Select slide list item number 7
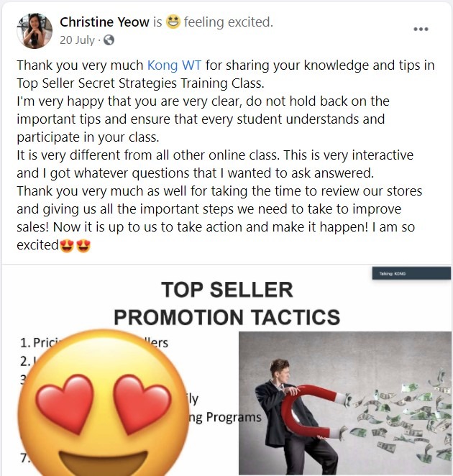This screenshot has width=453, height=476. pos(25,458)
